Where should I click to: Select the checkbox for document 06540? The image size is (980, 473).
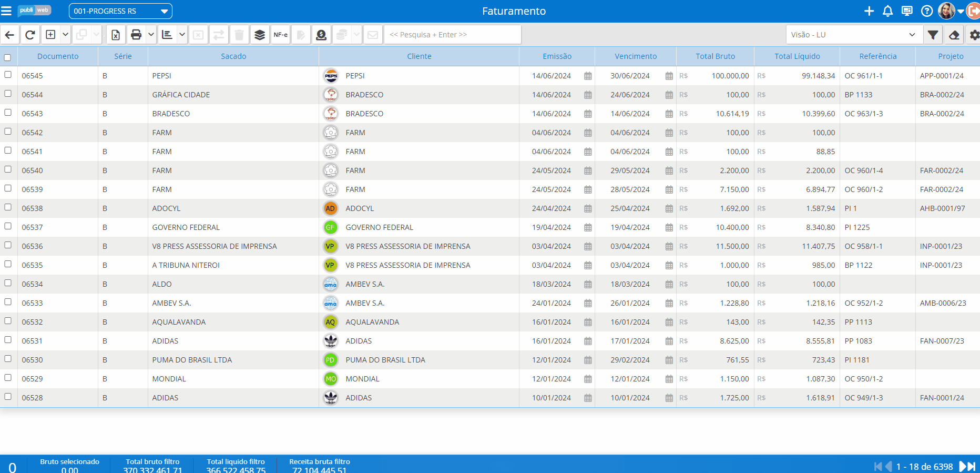(8, 169)
